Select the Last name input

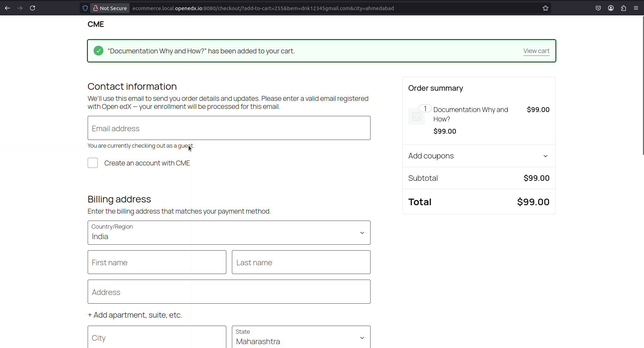[301, 262]
